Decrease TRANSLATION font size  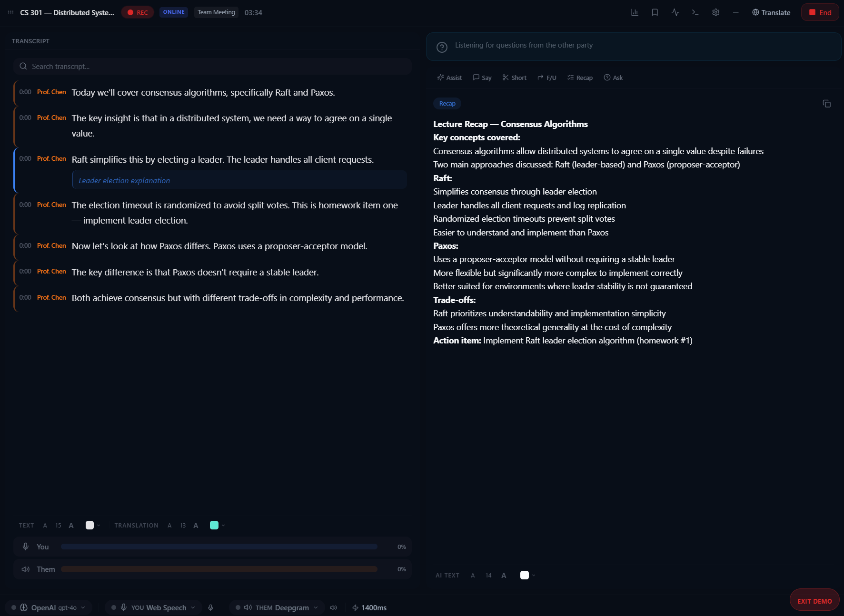pyautogui.click(x=169, y=526)
